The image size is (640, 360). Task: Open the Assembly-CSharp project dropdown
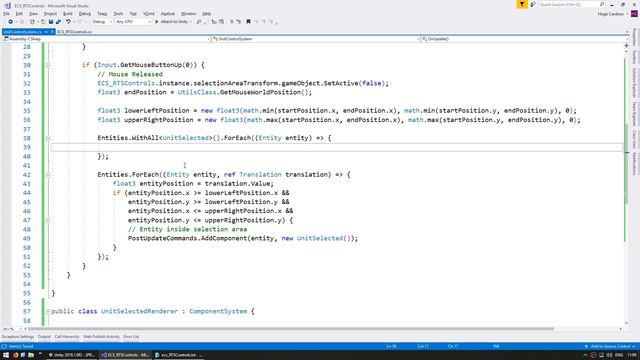point(106,39)
